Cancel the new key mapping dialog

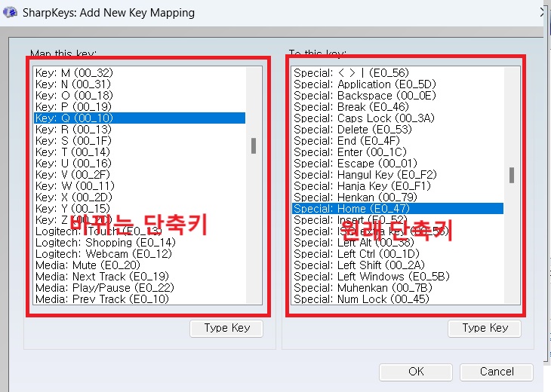pos(497,372)
